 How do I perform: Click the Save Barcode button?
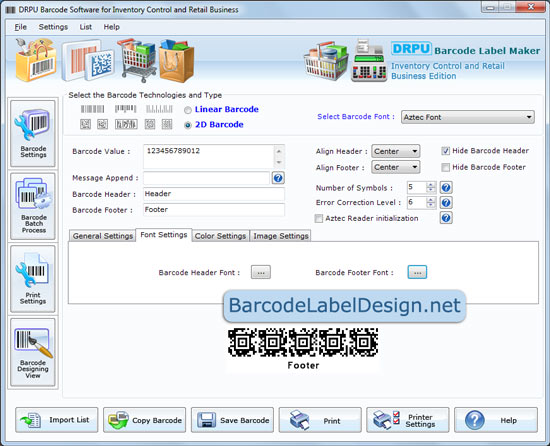tap(232, 420)
